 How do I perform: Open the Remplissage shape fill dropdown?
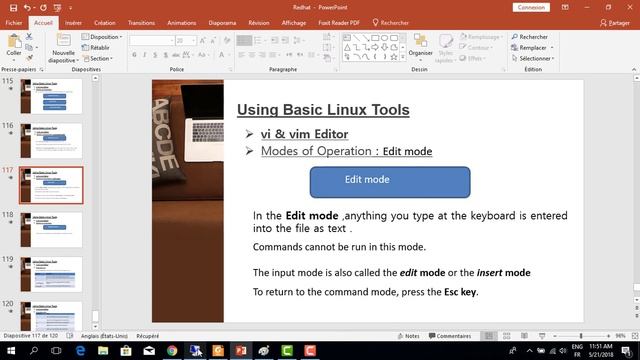coord(481,37)
